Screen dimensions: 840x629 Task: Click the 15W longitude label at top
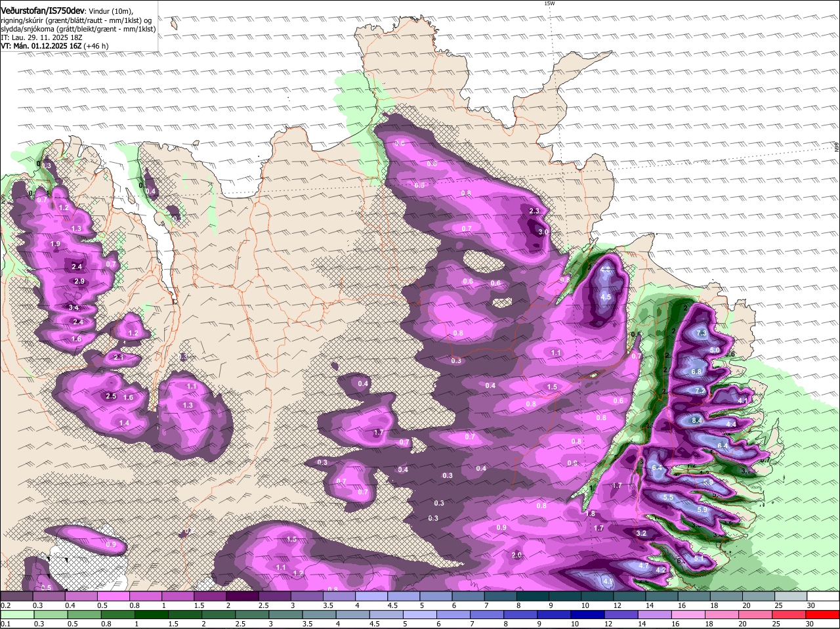(549, 3)
